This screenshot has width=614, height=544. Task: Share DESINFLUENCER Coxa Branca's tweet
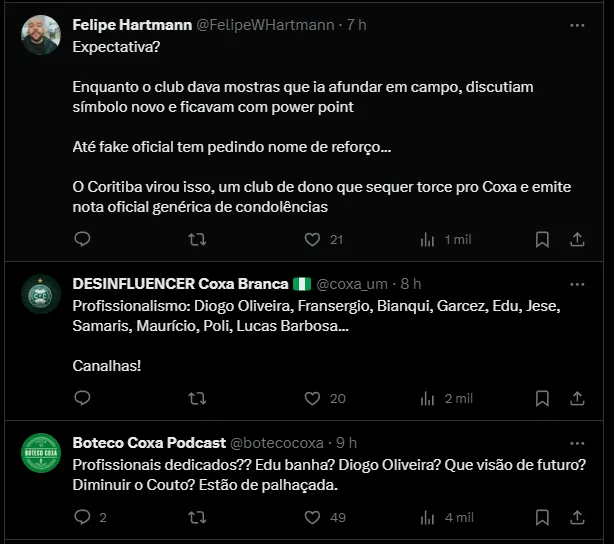pyautogui.click(x=577, y=398)
